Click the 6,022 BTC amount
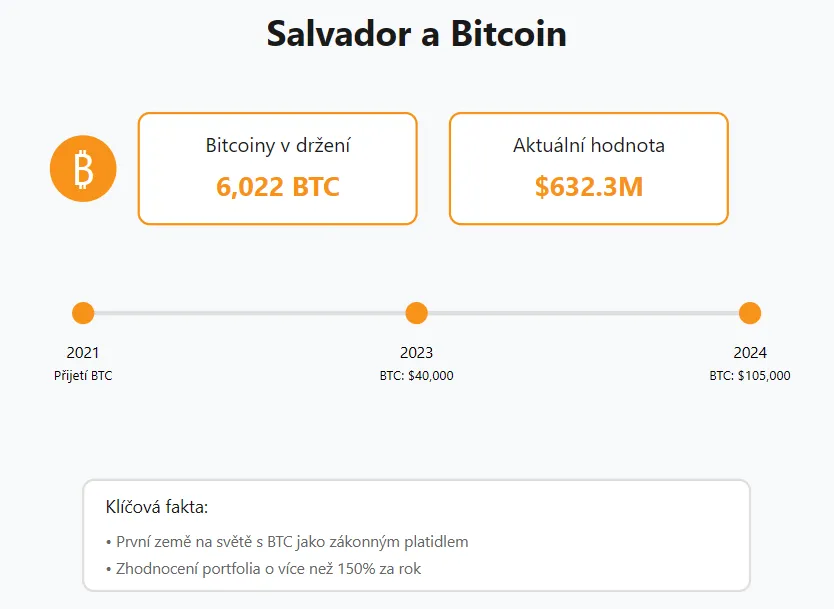Screen dimensions: 834x609 [277, 186]
